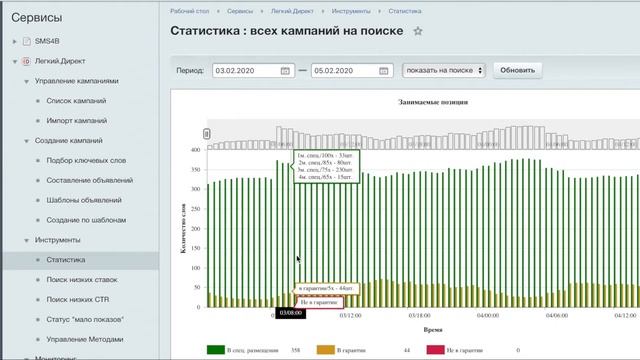Viewport: 640px width, 360px height.
Task: Click the SMS4B page icon in sidebar
Action: coord(27,41)
